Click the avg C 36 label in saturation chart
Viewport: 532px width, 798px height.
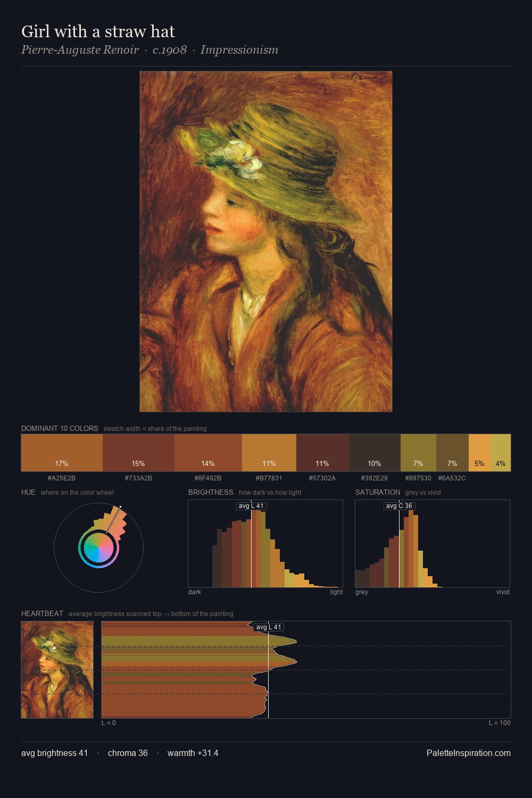coord(399,506)
